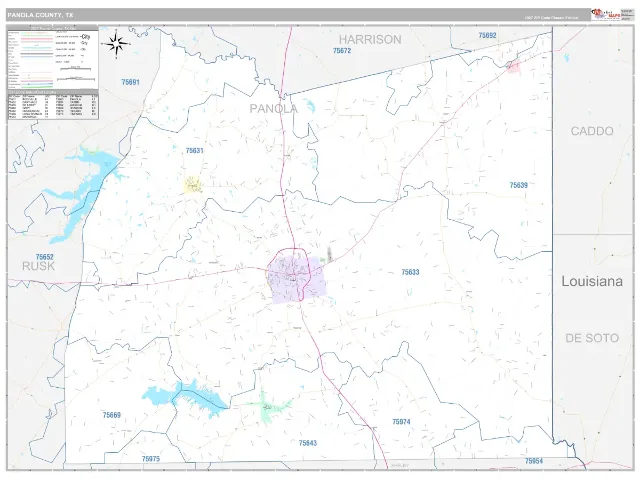This screenshot has height=480, width=640.
Task: Click ZIP code label 75692
Action: [x=487, y=36]
